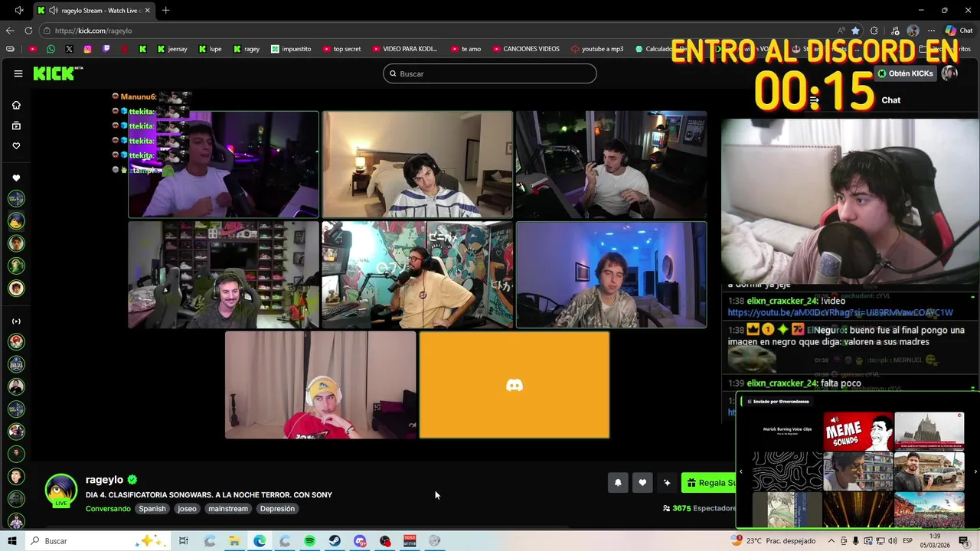980x551 pixels.
Task: Open the Twitch bookmark
Action: [x=106, y=49]
